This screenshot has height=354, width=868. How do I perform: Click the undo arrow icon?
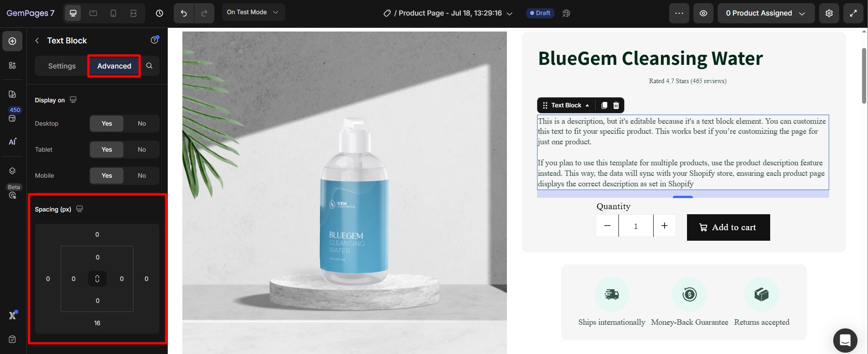coord(184,13)
